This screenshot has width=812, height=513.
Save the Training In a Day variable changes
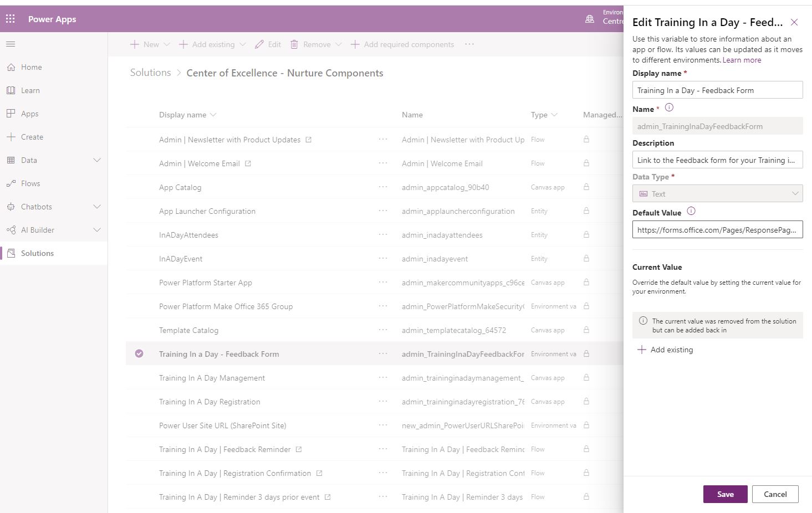[x=725, y=494]
